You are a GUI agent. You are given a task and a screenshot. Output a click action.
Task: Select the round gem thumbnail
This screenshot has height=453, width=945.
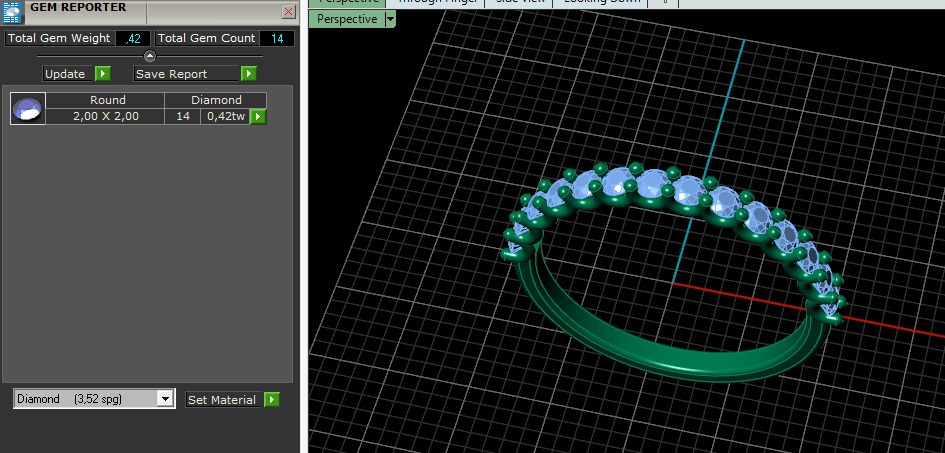[28, 108]
